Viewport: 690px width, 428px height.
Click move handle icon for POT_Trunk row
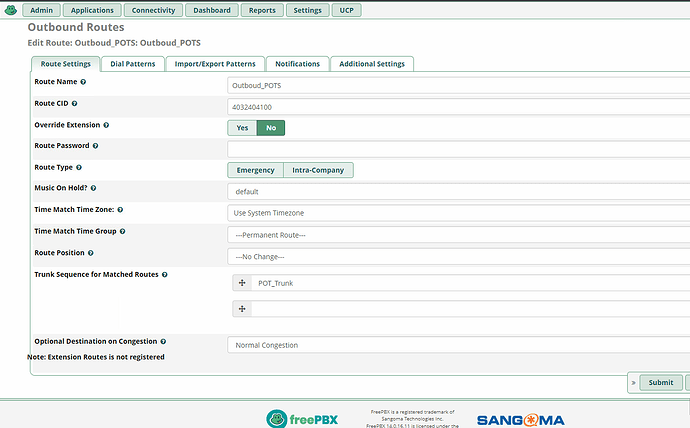point(242,283)
